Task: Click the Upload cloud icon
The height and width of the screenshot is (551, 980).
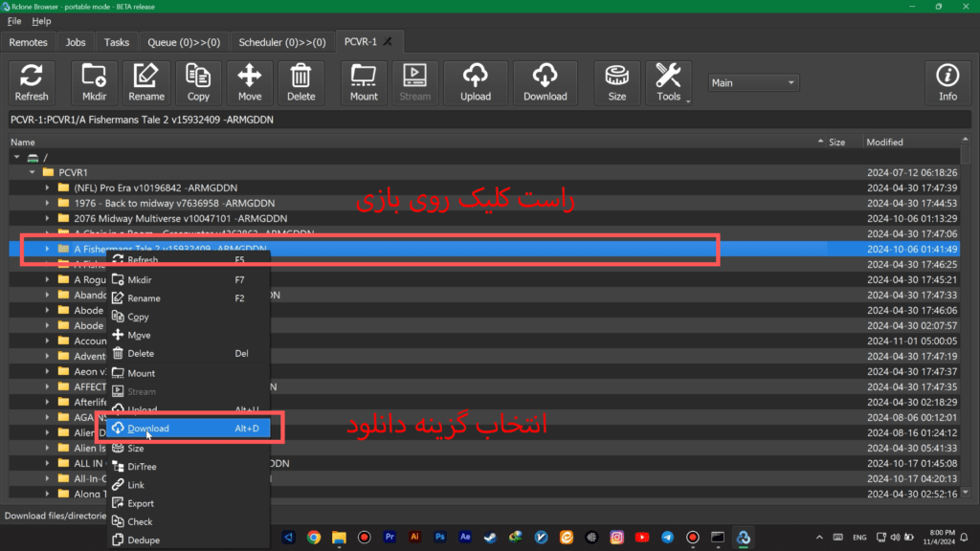Action: point(476,82)
